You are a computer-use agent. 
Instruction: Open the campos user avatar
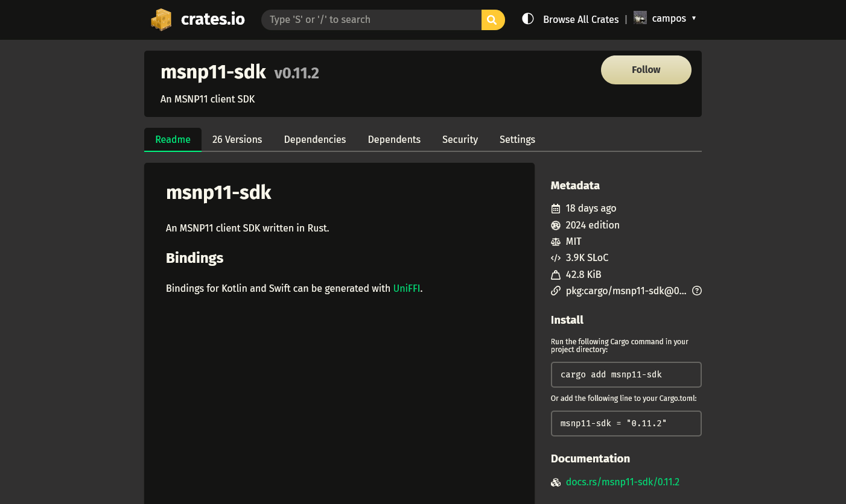[640, 18]
